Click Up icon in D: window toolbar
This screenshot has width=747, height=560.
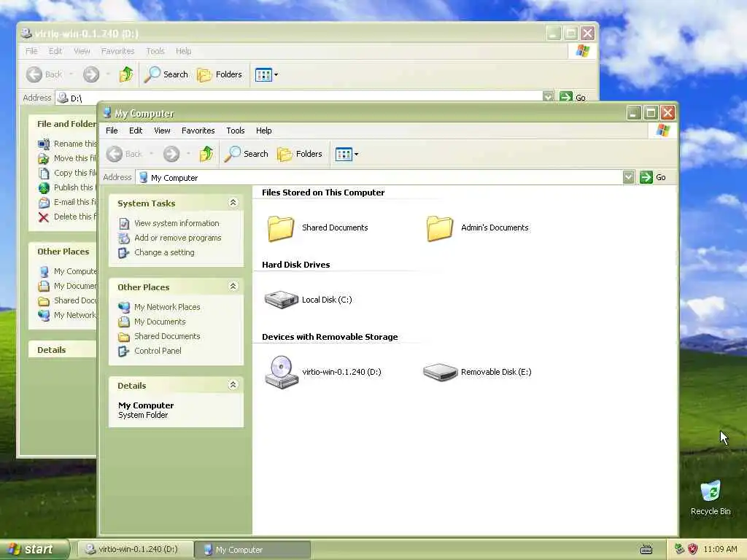point(125,74)
